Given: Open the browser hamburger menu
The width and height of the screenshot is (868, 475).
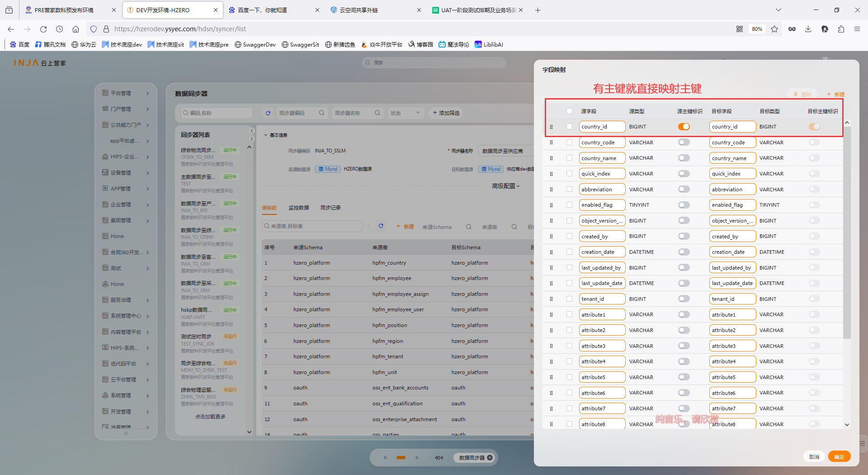Looking at the screenshot, I should [x=857, y=29].
